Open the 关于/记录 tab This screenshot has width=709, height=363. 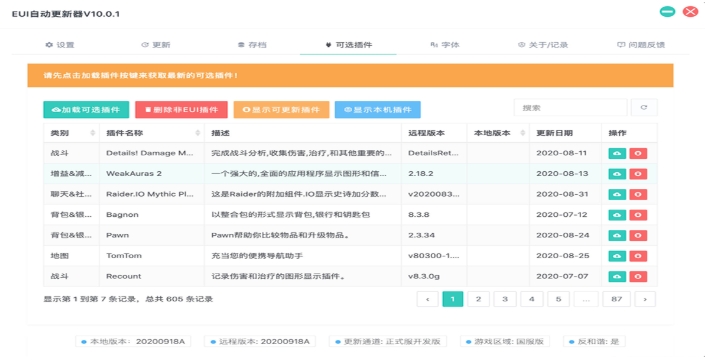pyautogui.click(x=543, y=45)
